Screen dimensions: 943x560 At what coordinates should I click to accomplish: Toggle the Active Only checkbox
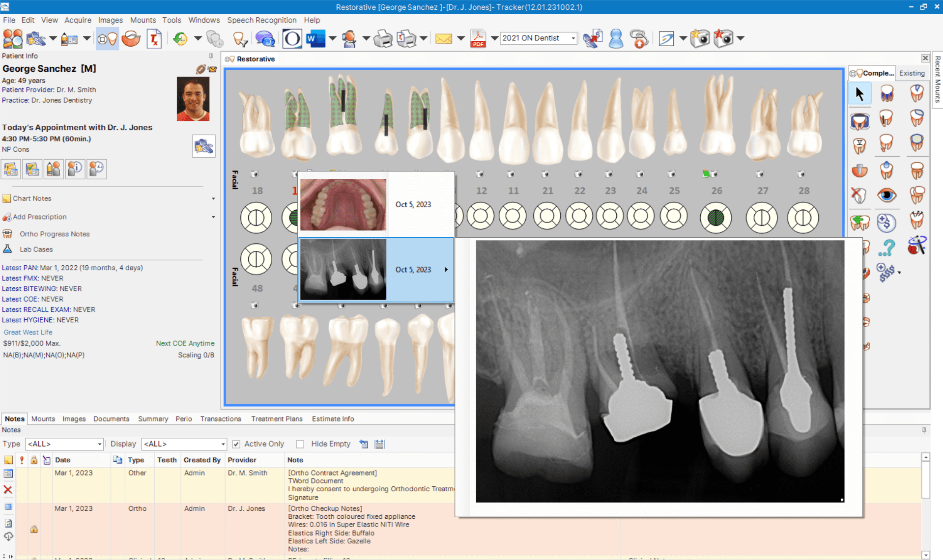236,444
